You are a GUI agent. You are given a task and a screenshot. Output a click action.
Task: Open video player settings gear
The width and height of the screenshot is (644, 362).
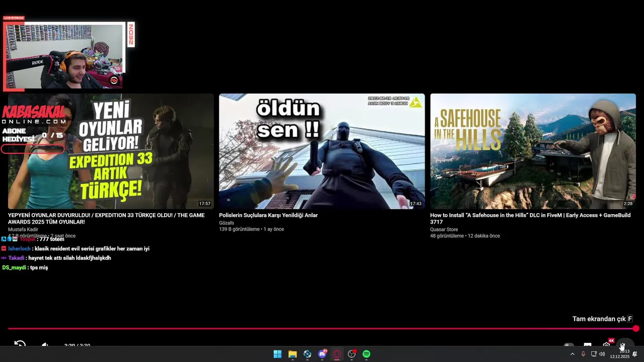coord(607,344)
